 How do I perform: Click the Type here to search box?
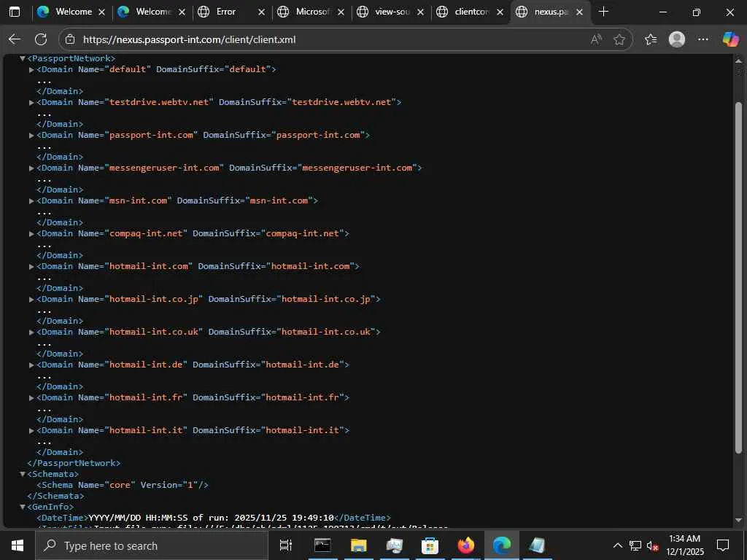click(152, 545)
